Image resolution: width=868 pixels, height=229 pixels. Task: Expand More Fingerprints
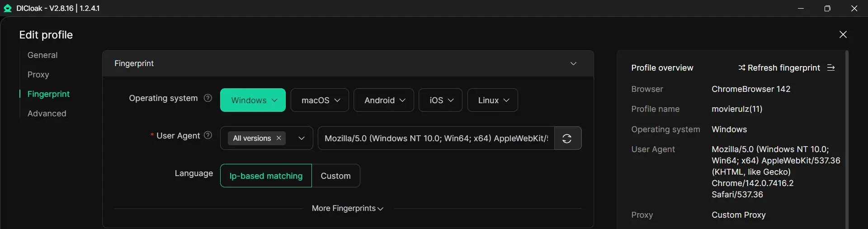(x=347, y=208)
